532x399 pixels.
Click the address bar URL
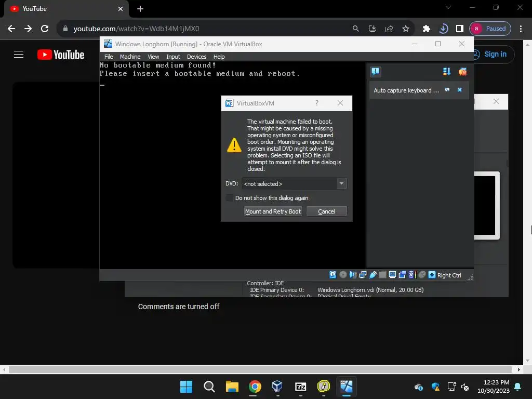click(137, 29)
